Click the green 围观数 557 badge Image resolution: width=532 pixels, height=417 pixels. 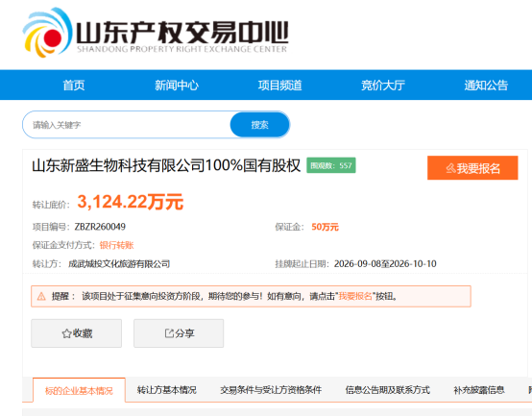[331, 165]
